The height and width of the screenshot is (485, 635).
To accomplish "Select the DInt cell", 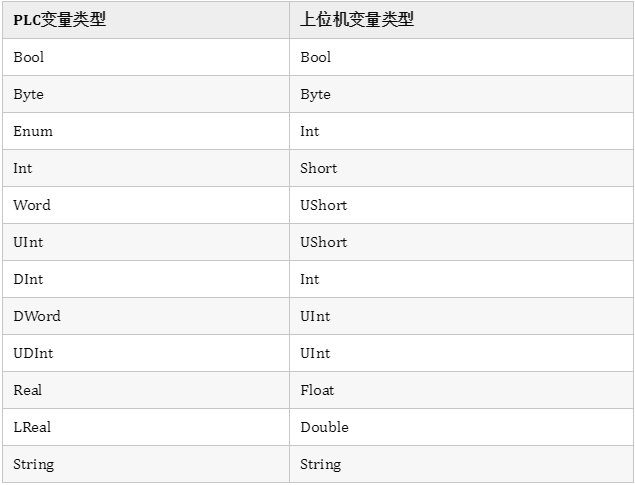I will coord(146,279).
